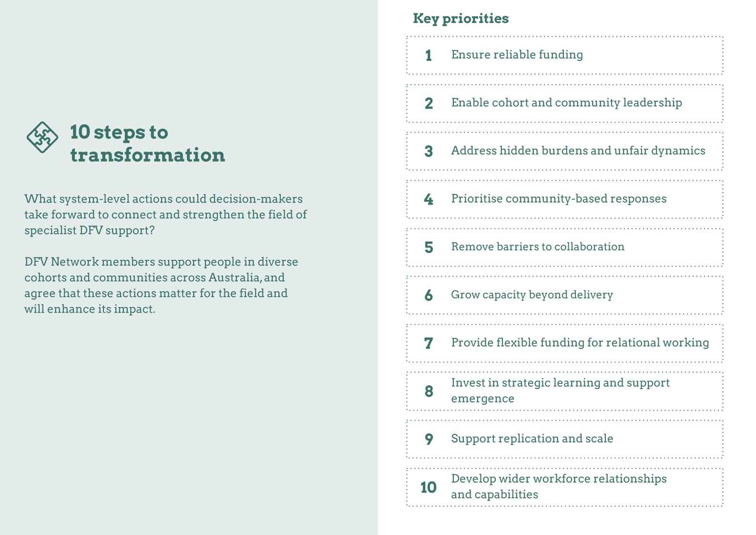This screenshot has height=535, width=756.
Task: Click the number 4 numeral
Action: pyautogui.click(x=429, y=199)
